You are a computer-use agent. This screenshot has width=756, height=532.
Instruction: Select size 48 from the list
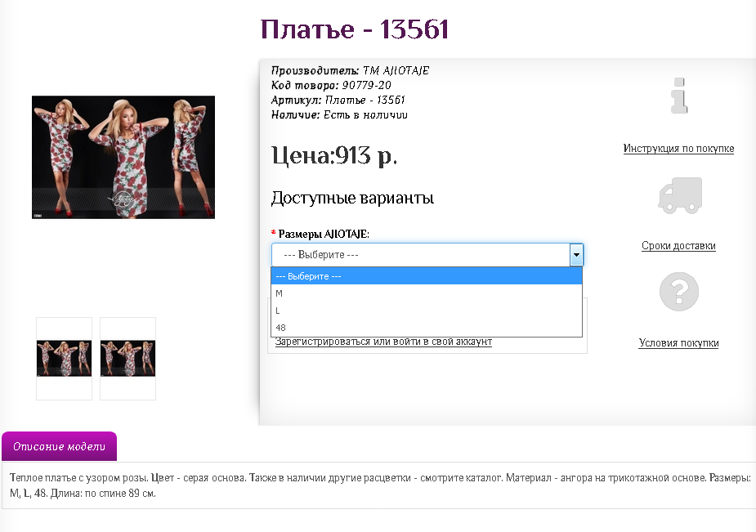[x=427, y=328]
